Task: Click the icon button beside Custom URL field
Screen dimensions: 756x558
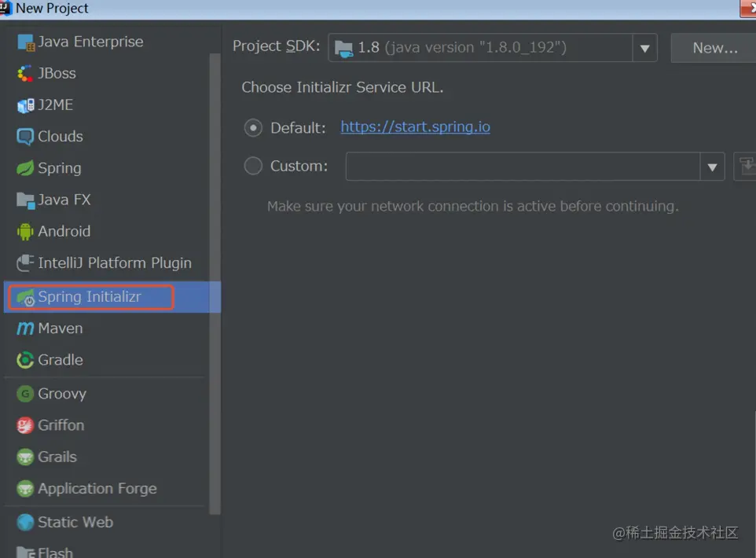Action: (x=746, y=167)
